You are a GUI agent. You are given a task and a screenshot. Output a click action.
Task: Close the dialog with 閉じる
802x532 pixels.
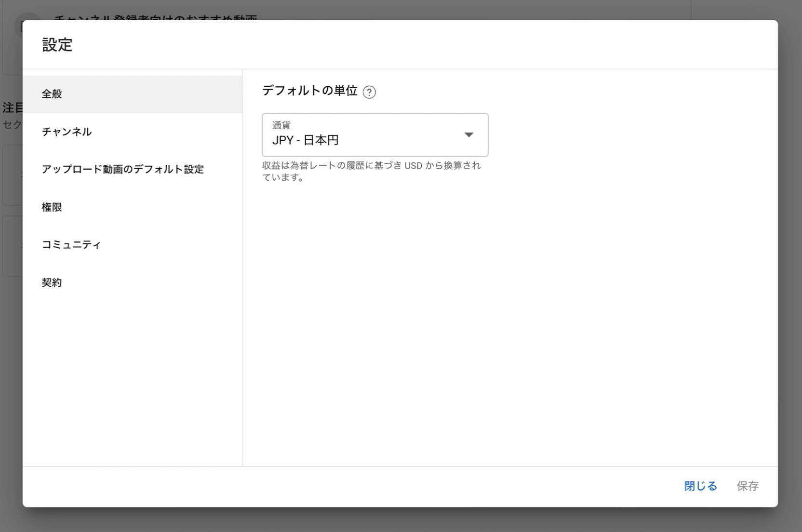pyautogui.click(x=700, y=486)
